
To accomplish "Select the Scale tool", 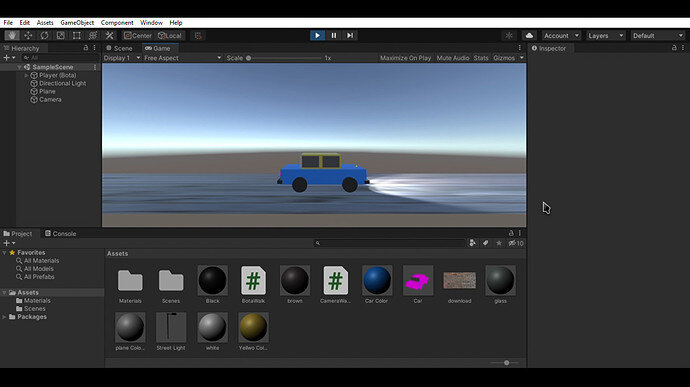I will coord(61,36).
